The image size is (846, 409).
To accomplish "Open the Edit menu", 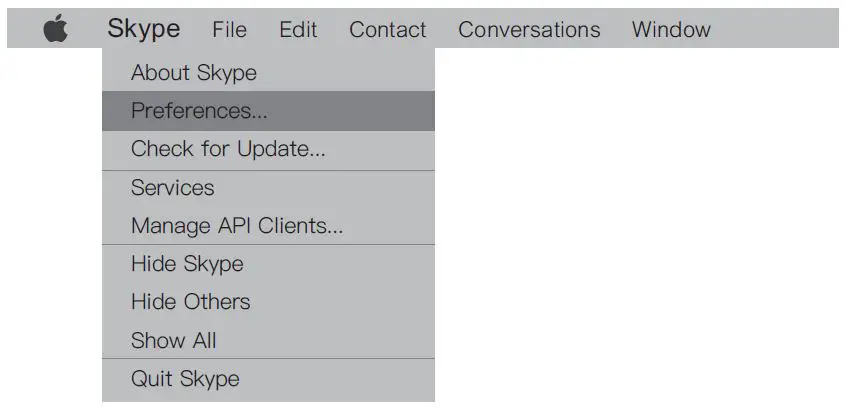I will (298, 30).
